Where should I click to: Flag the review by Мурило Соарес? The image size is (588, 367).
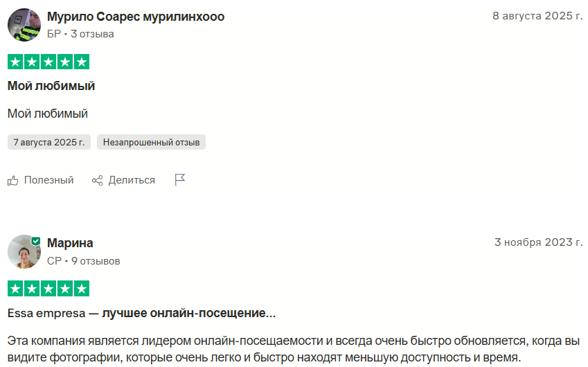point(180,180)
